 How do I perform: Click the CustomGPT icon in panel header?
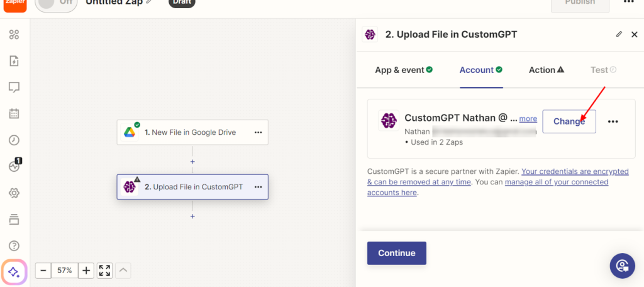point(370,35)
